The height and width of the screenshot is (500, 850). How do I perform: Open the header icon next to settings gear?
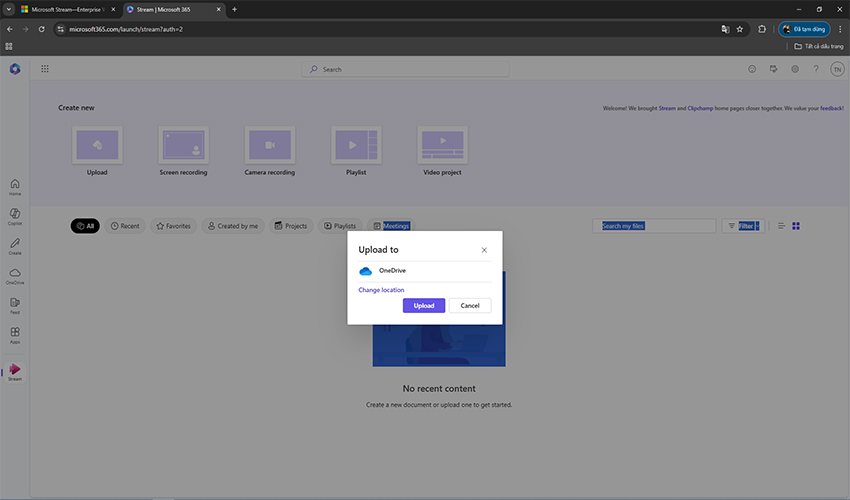click(x=773, y=69)
